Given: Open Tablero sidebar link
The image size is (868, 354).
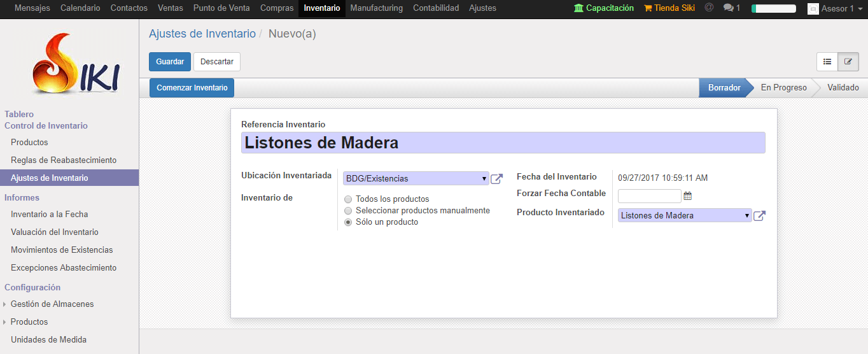Looking at the screenshot, I should click(x=19, y=114).
